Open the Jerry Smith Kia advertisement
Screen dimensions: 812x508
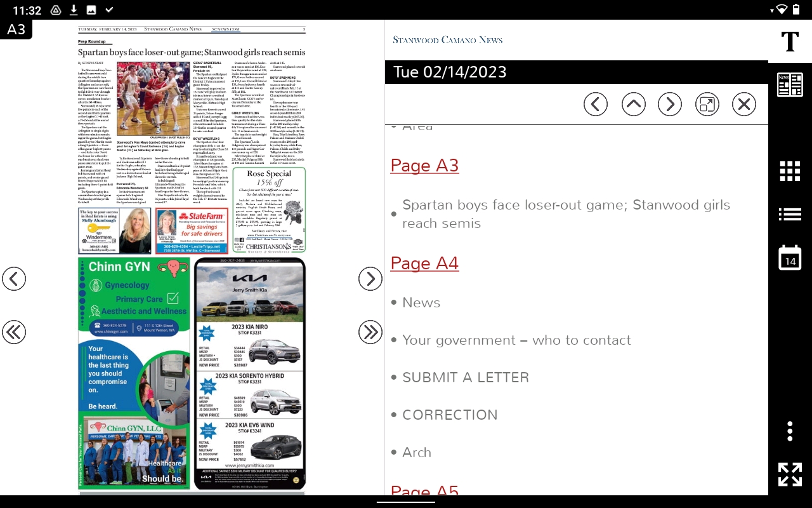(x=249, y=373)
